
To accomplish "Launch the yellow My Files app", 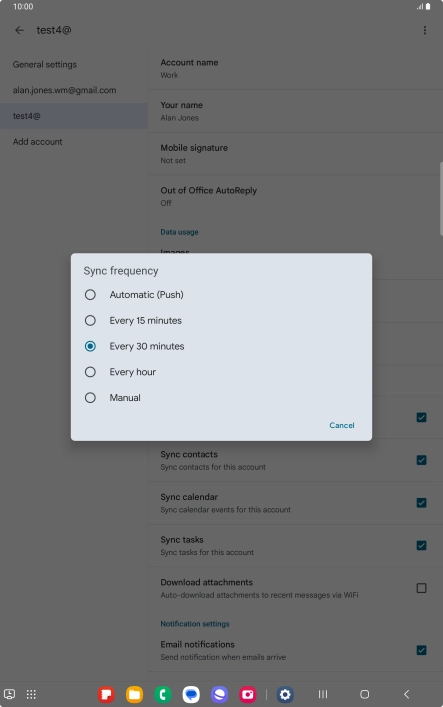I will click(x=134, y=694).
